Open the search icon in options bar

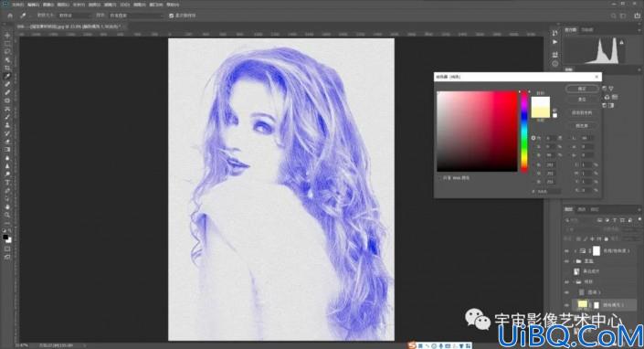(x=613, y=16)
